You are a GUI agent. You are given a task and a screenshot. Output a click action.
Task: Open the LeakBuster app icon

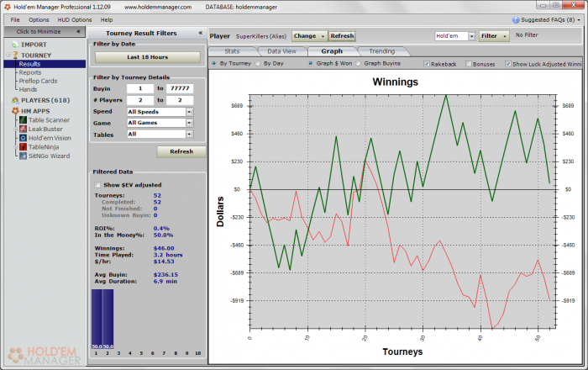[x=24, y=129]
